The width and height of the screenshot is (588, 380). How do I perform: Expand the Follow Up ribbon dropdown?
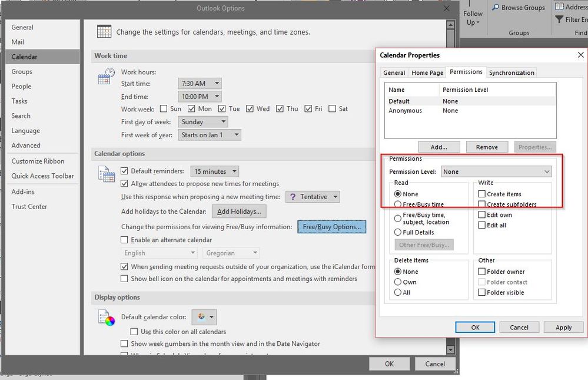tap(473, 18)
